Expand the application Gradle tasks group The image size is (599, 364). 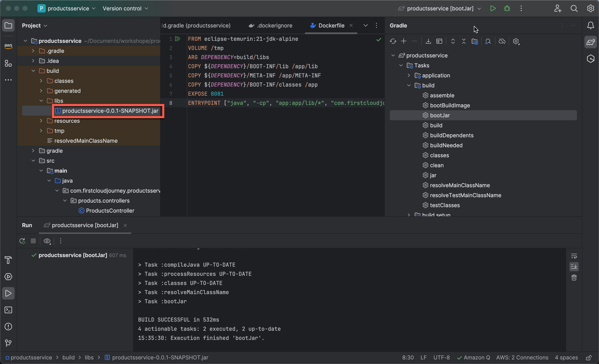pyautogui.click(x=409, y=75)
